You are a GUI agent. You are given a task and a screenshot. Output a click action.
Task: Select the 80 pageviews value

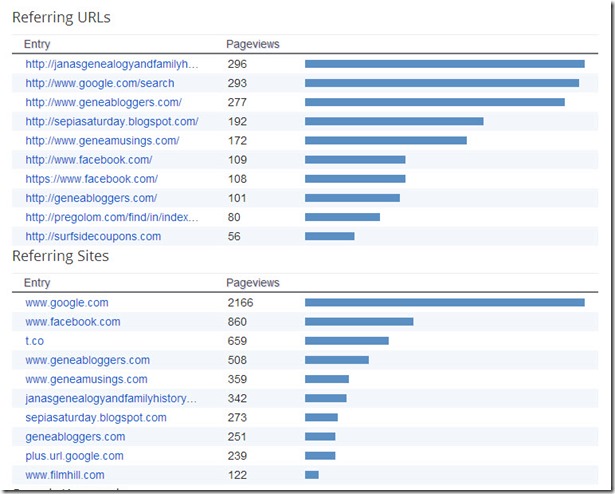coord(234,217)
